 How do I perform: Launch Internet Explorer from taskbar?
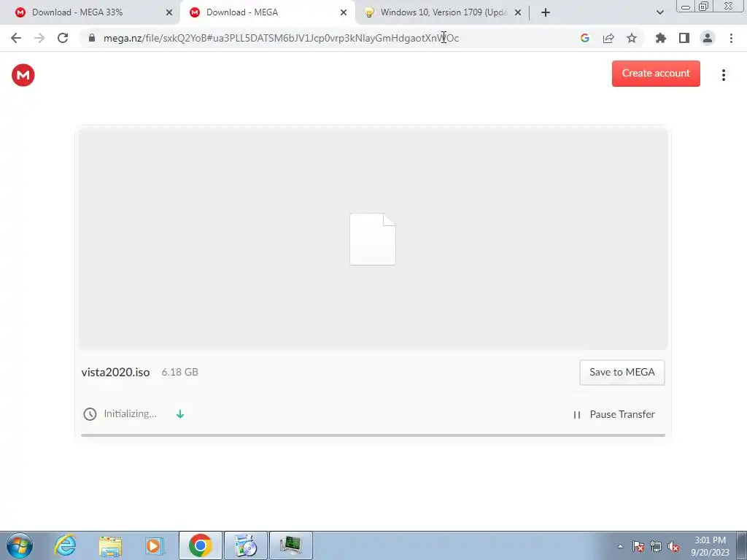pos(65,545)
